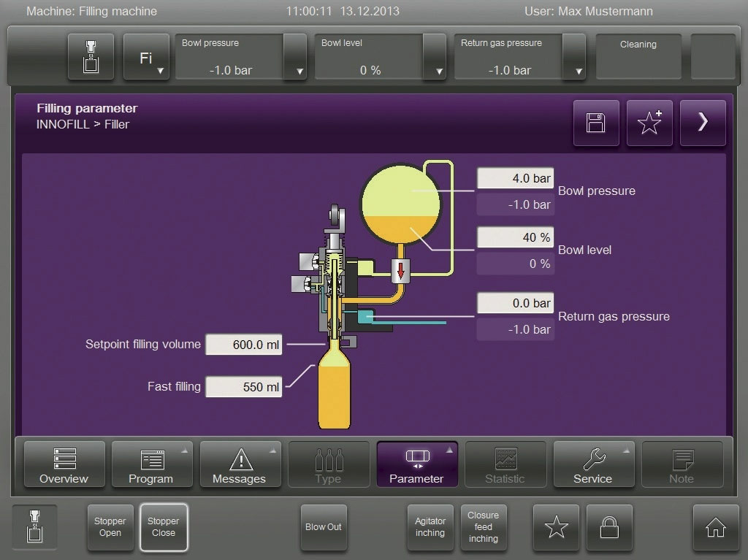This screenshot has width=748, height=560.
Task: Toggle Stopper Close button
Action: 164,527
